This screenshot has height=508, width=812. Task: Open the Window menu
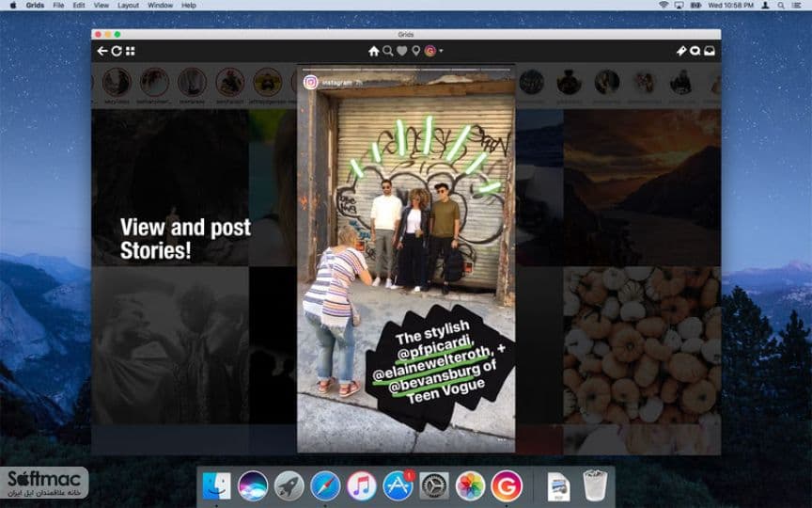(160, 6)
